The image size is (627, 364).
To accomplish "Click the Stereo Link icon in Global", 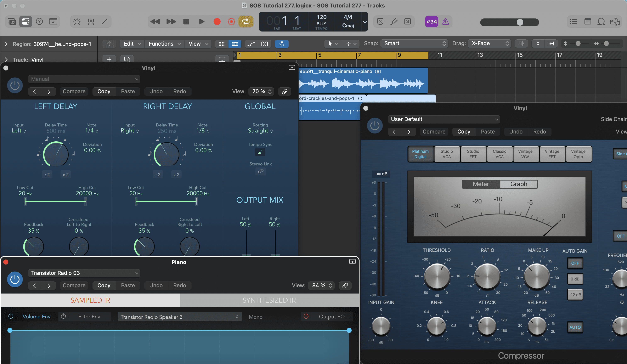I will click(x=260, y=171).
